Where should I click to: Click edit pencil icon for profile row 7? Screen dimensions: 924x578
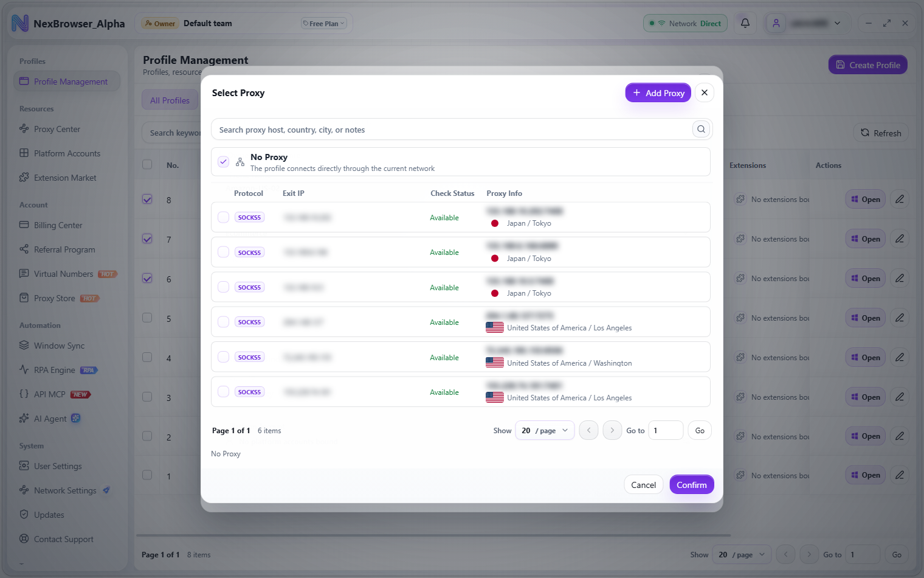900,239
